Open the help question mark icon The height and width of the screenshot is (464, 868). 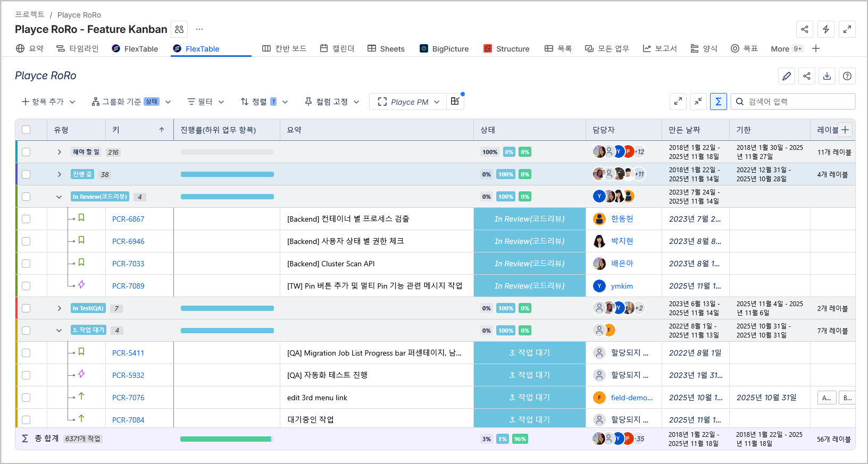pyautogui.click(x=847, y=76)
